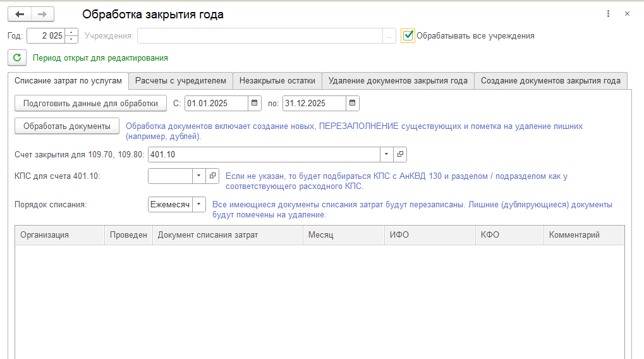This screenshot has height=359, width=644.
Task: Click the forward navigation arrow
Action: (x=42, y=15)
